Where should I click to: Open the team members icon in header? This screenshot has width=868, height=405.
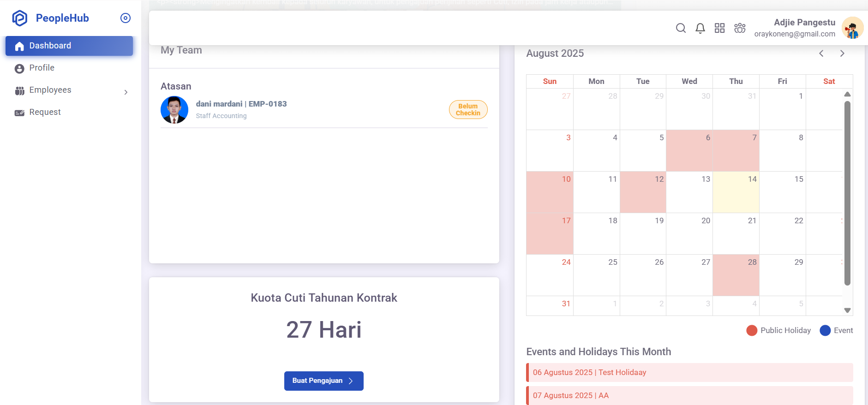coord(740,28)
